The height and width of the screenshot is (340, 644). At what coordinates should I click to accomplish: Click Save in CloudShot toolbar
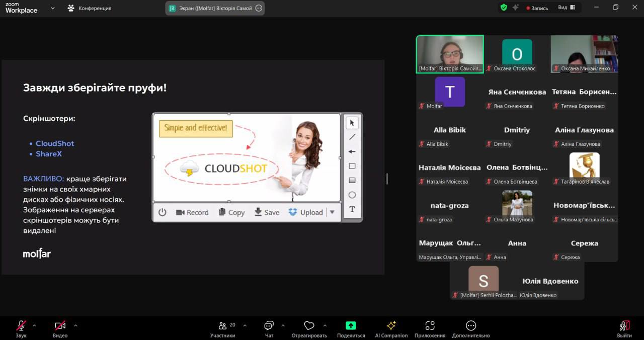click(x=267, y=212)
